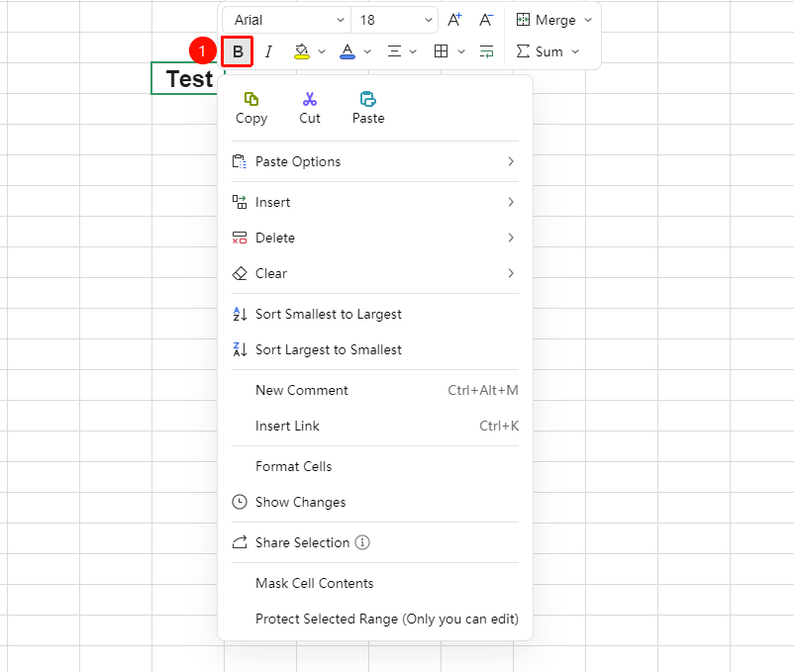
Task: Open the Insert submenu
Action: tap(375, 203)
